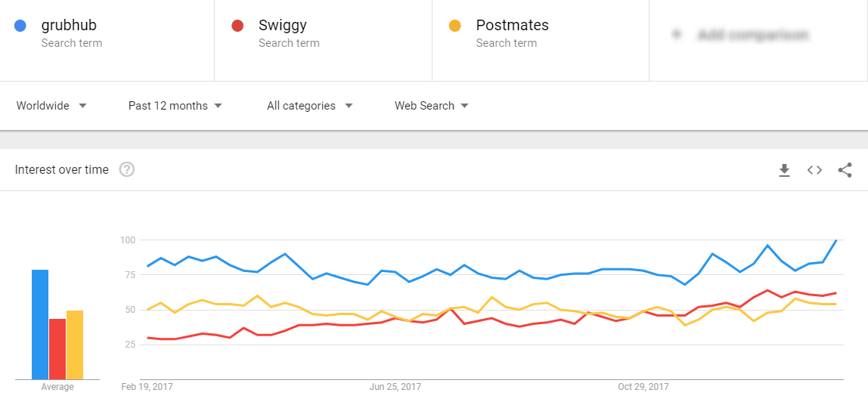Click the red Swiggy average bar
Image resolution: width=868 pixels, height=402 pixels.
pos(57,348)
